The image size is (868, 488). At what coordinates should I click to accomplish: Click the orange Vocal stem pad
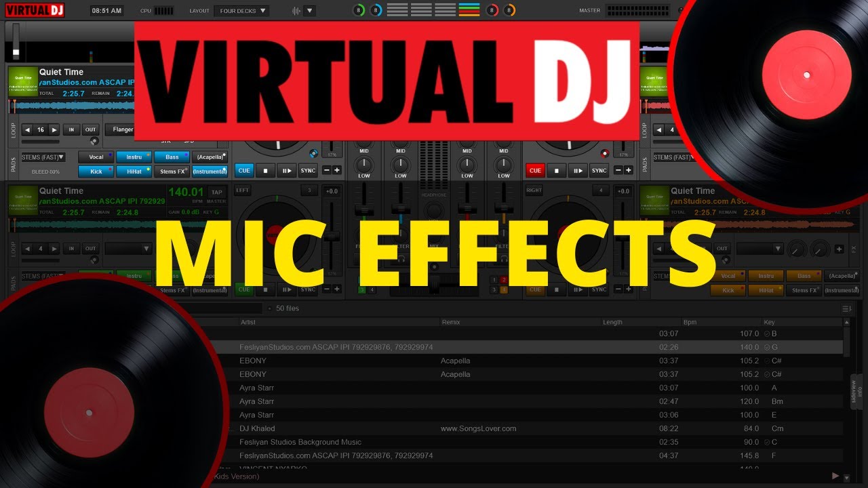click(x=728, y=276)
